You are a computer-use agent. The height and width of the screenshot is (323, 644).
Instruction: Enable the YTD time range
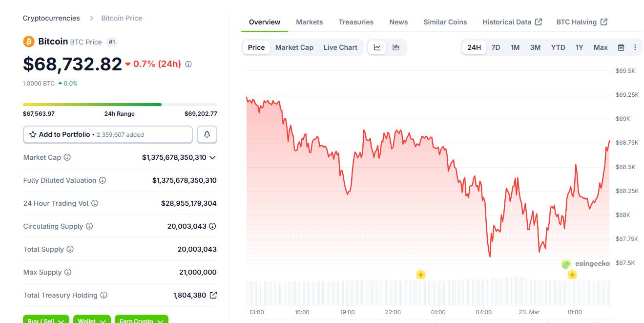point(558,47)
